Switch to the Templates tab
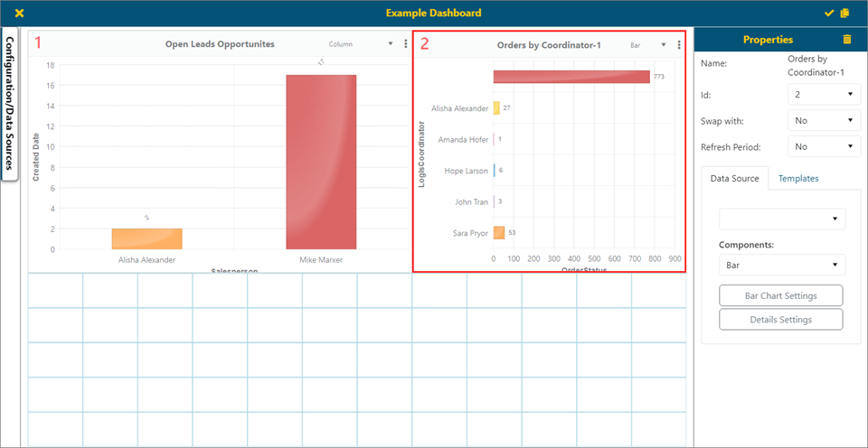 pyautogui.click(x=798, y=179)
